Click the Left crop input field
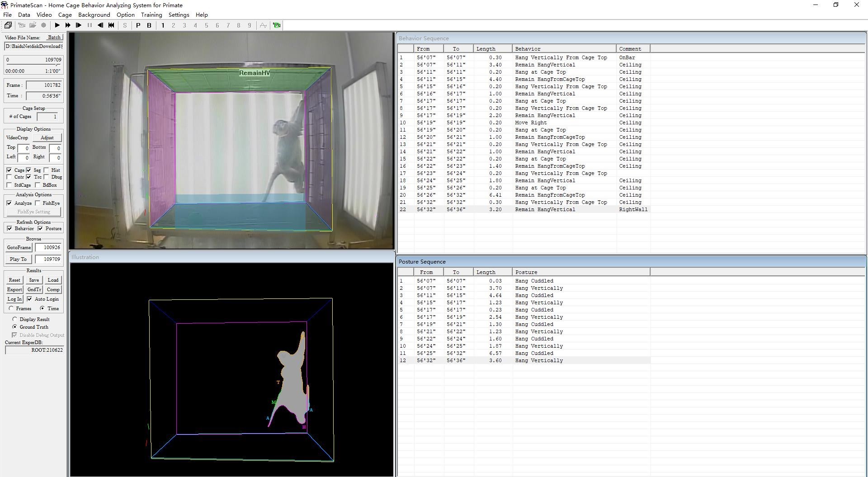Image resolution: width=868 pixels, height=477 pixels. (x=24, y=158)
